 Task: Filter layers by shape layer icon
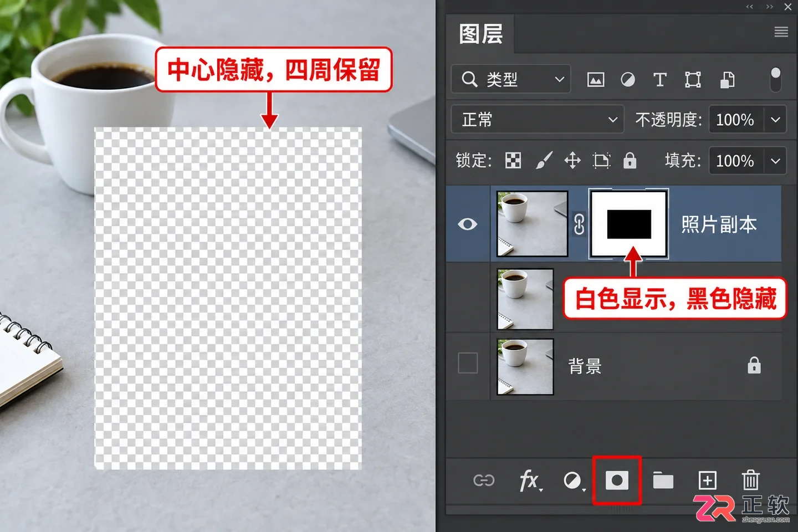[693, 80]
